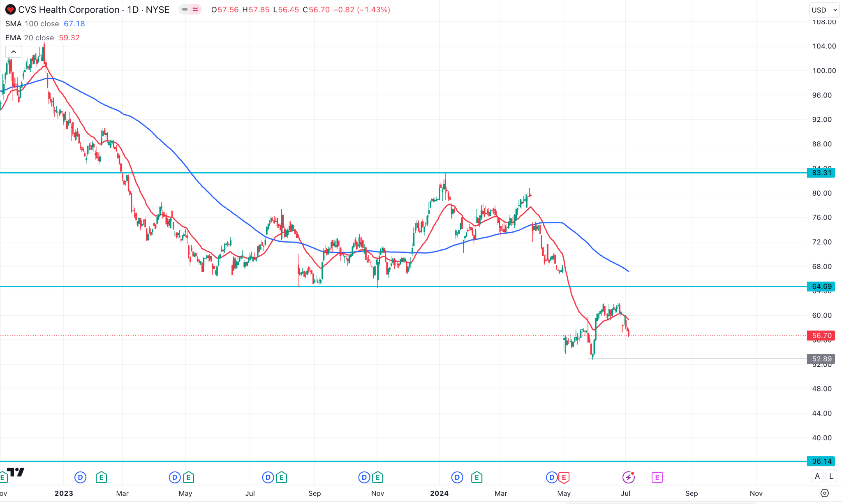Select the EMA 20 close indicator legend
The height and width of the screenshot is (504, 842).
click(30, 38)
